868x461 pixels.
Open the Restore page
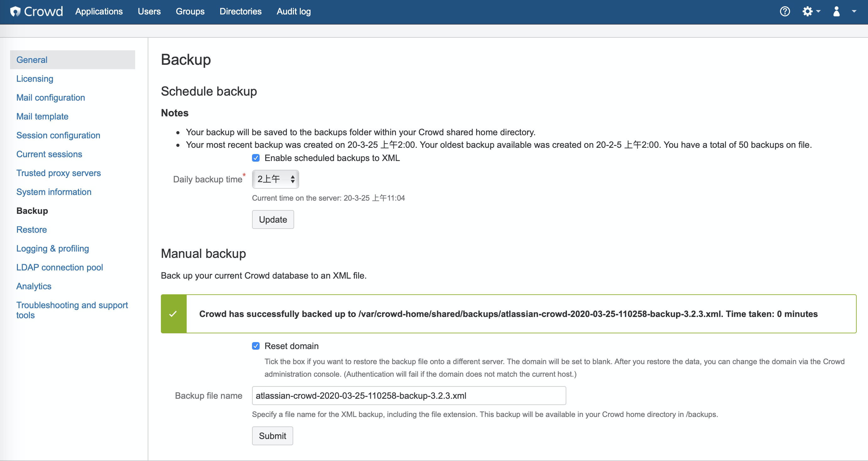(x=31, y=230)
